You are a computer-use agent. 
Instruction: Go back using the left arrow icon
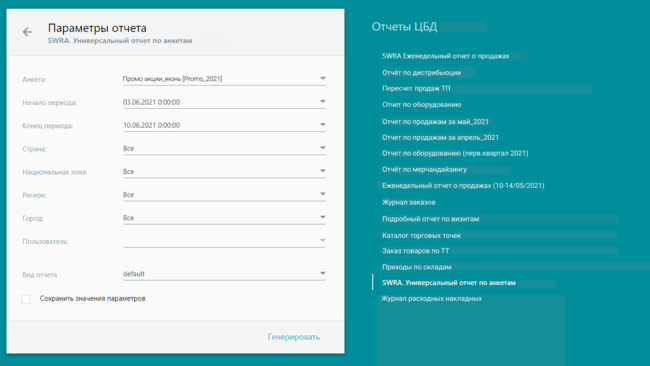(27, 32)
